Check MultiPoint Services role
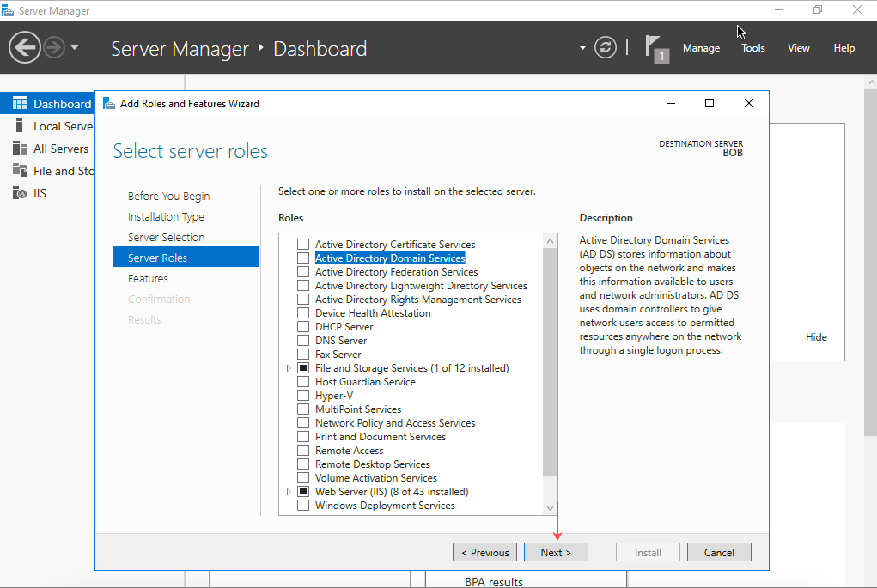The width and height of the screenshot is (877, 588). pos(303,409)
